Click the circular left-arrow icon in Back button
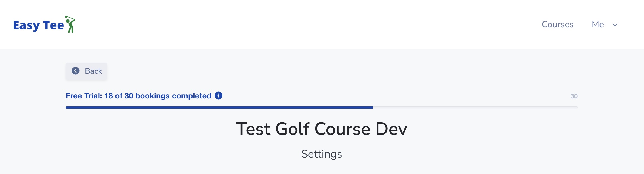This screenshot has height=174, width=644. pyautogui.click(x=75, y=71)
